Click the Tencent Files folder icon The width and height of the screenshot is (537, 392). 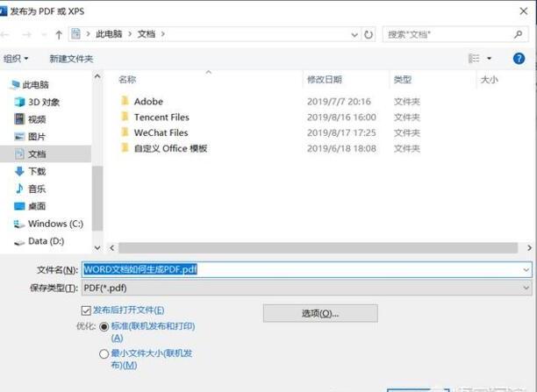125,117
